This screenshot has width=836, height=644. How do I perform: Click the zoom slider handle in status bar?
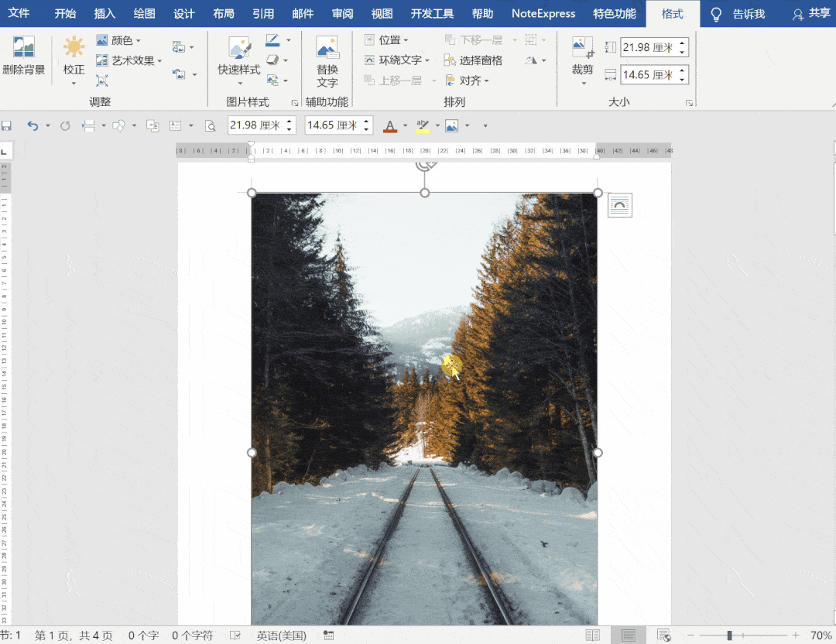click(729, 635)
